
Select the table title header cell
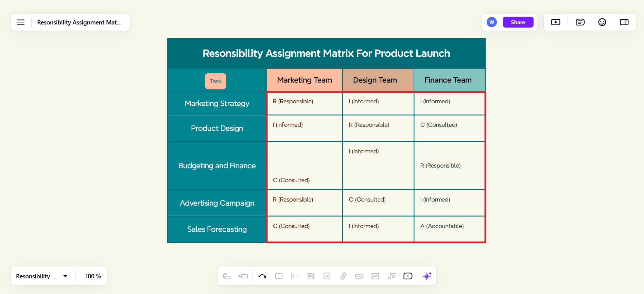(x=326, y=53)
